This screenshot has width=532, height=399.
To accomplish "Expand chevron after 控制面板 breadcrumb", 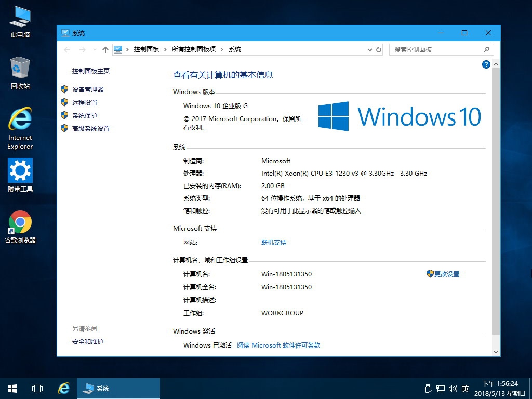I will (165, 49).
